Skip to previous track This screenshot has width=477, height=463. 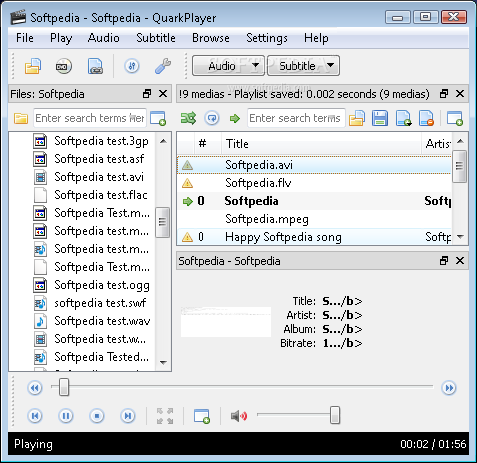(x=35, y=416)
